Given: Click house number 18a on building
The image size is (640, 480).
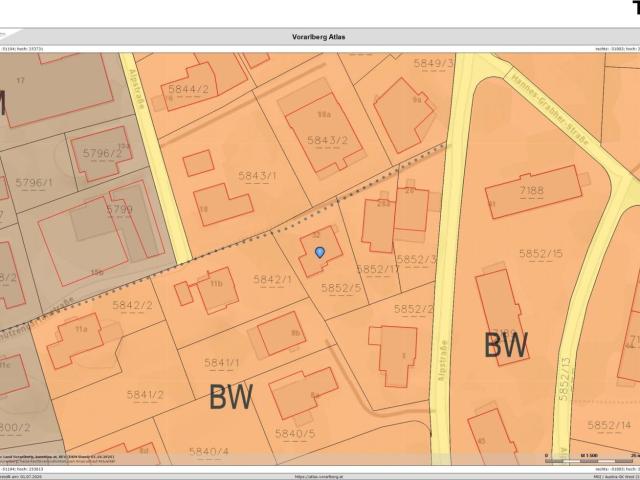Looking at the screenshot, I should tap(324, 115).
